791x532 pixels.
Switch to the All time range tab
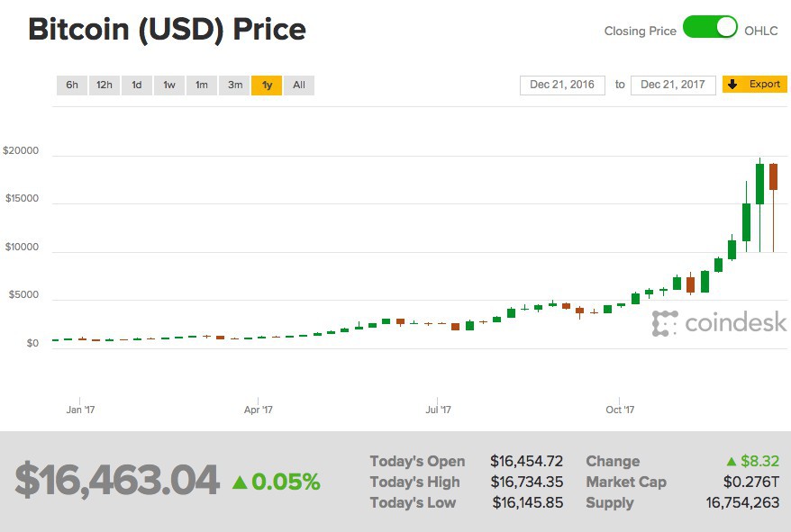tap(299, 85)
